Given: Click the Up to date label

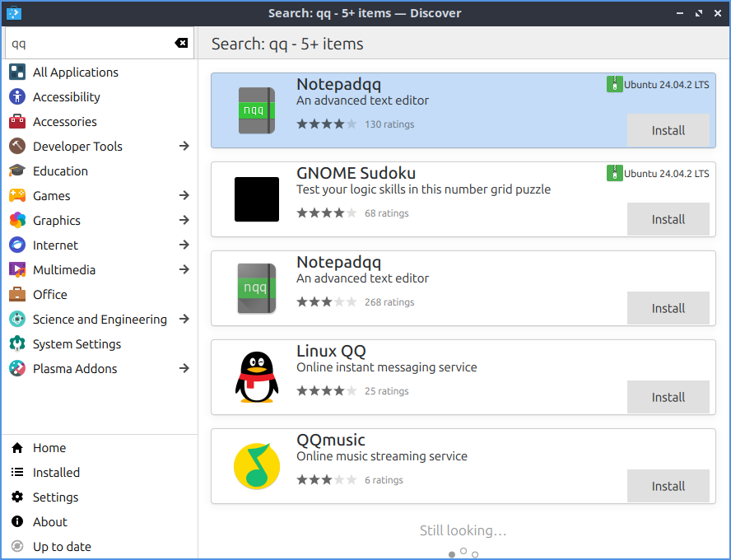Looking at the screenshot, I should click(62, 547).
